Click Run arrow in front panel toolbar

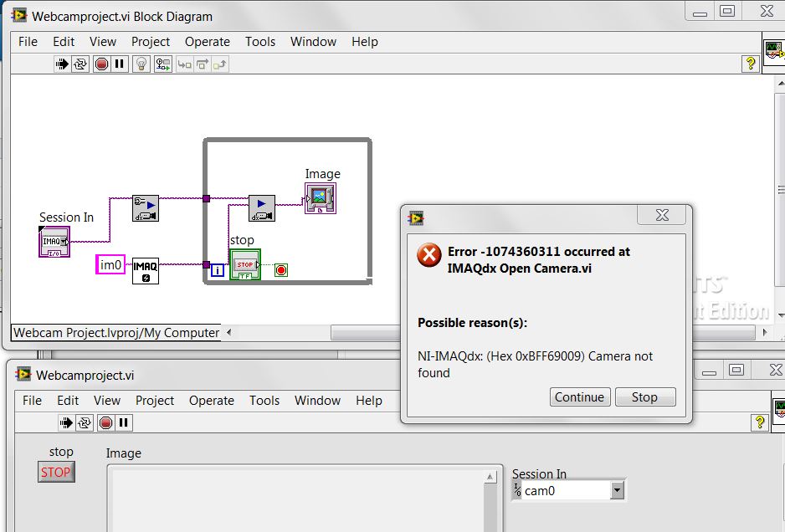point(66,423)
